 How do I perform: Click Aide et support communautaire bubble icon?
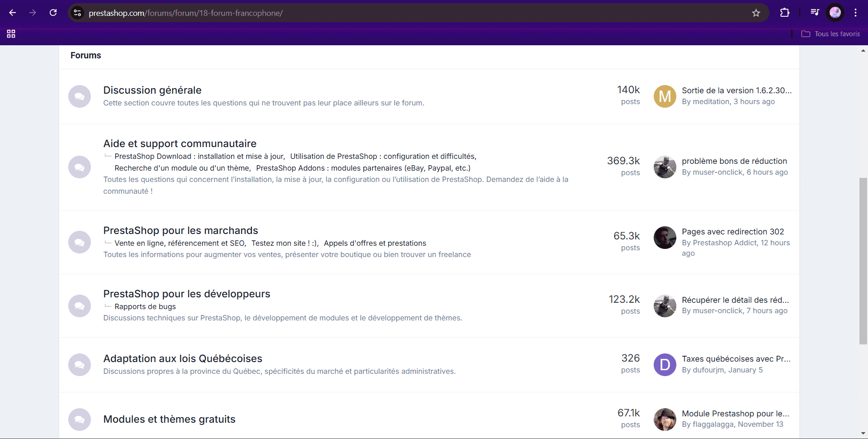pos(80,167)
